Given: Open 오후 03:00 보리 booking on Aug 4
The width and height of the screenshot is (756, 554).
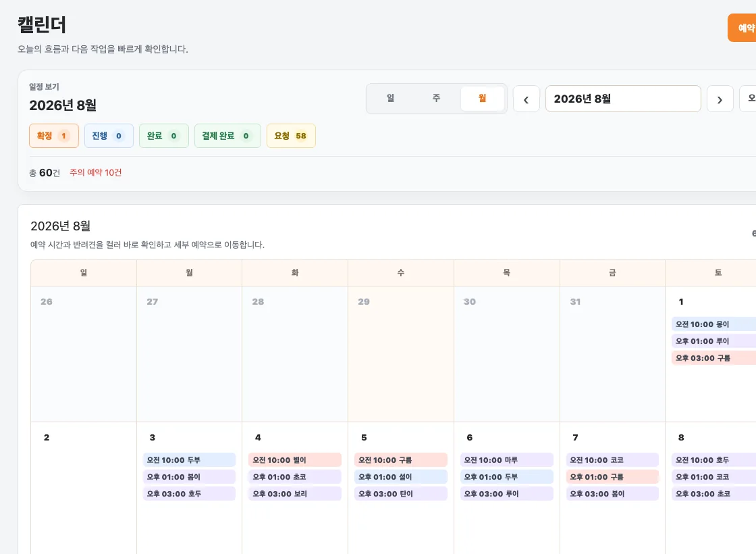Looking at the screenshot, I should coord(295,494).
